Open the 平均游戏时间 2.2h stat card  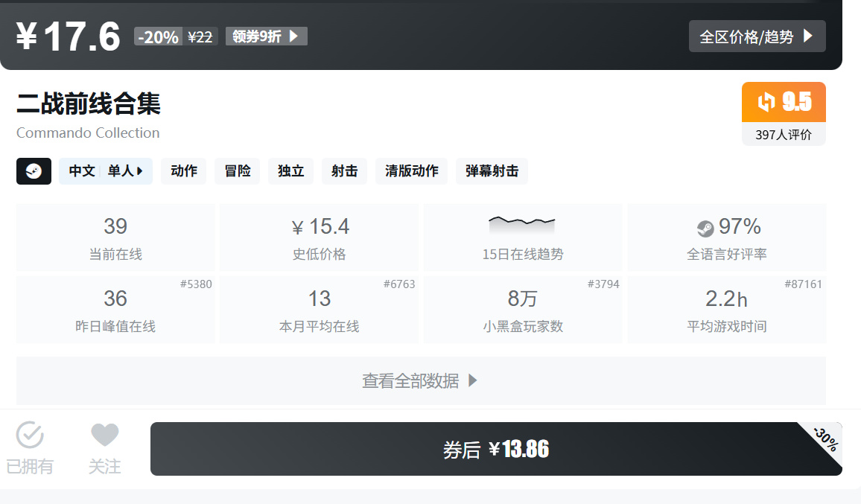tap(726, 310)
